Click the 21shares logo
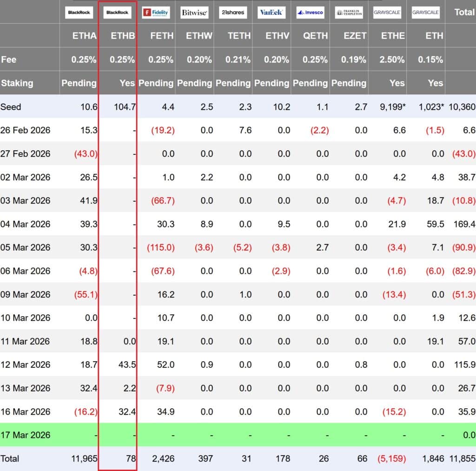 pos(233,13)
